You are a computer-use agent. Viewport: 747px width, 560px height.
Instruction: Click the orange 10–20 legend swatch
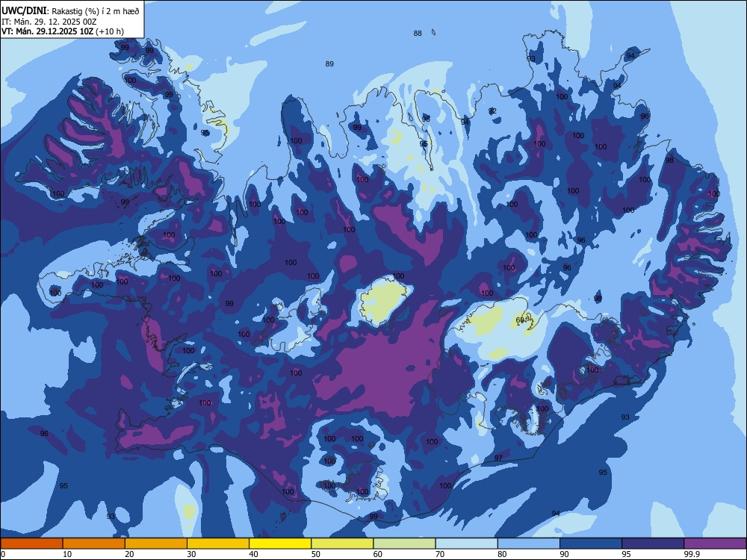click(94, 544)
